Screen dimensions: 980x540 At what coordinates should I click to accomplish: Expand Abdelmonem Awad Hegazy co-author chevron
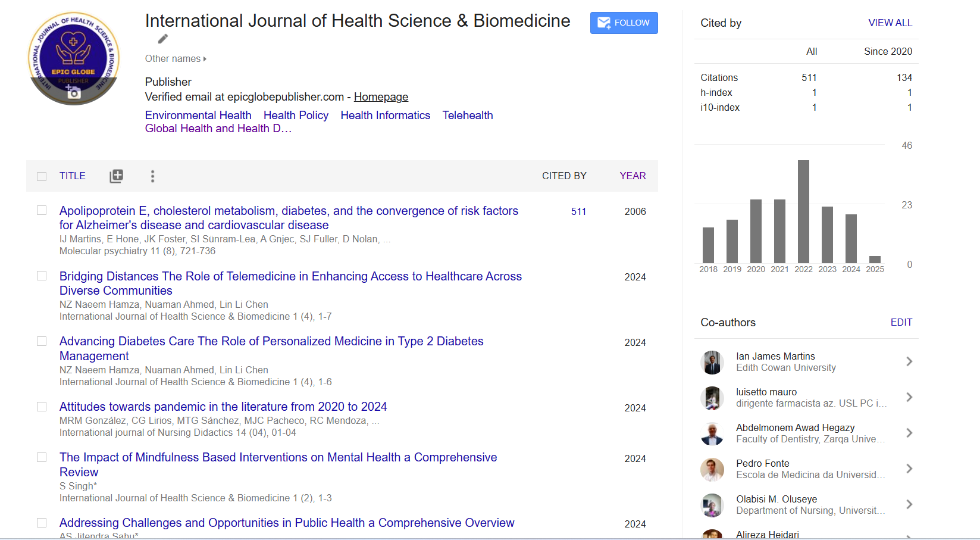(x=909, y=433)
